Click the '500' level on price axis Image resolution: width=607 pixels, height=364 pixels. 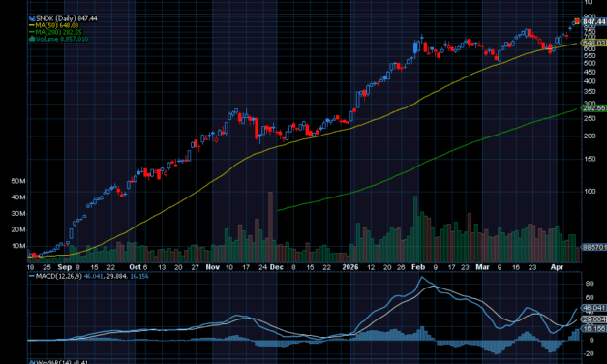click(590, 63)
